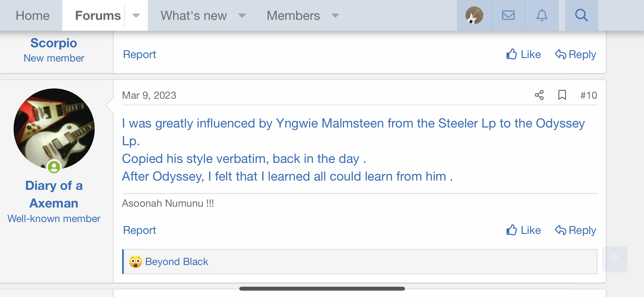The width and height of the screenshot is (644, 297).
Task: Expand the What's new dropdown arrow
Action: click(242, 16)
